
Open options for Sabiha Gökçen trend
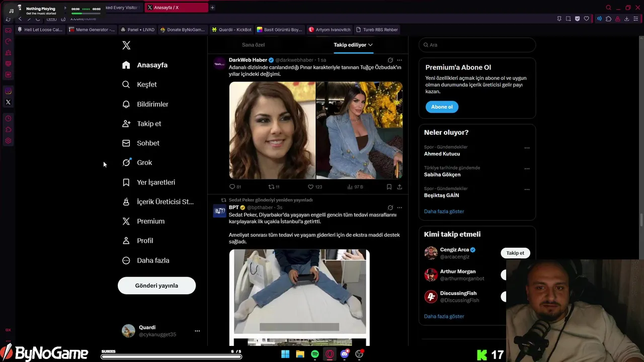pyautogui.click(x=527, y=168)
